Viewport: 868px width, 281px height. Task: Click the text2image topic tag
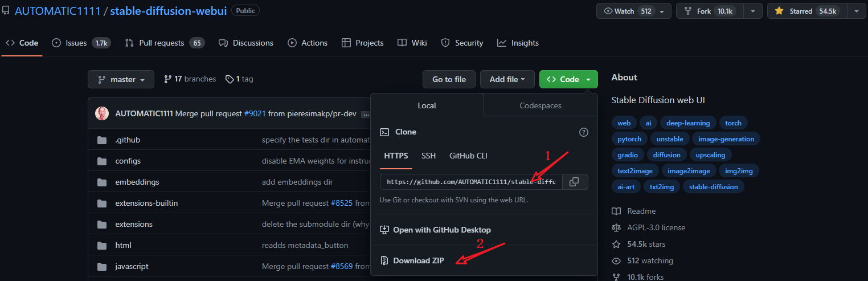pyautogui.click(x=636, y=171)
